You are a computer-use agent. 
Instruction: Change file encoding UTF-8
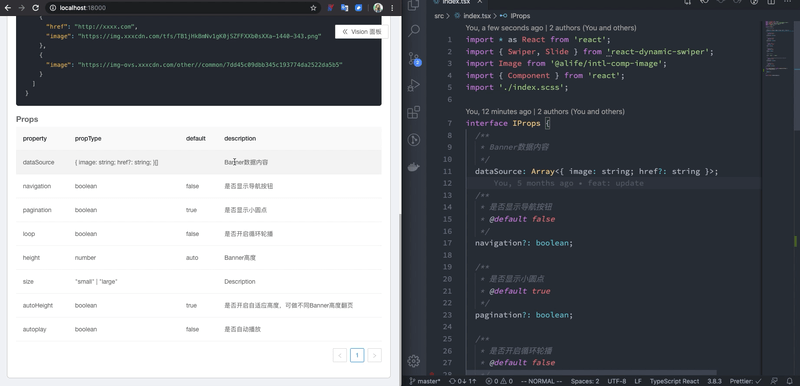(616, 381)
